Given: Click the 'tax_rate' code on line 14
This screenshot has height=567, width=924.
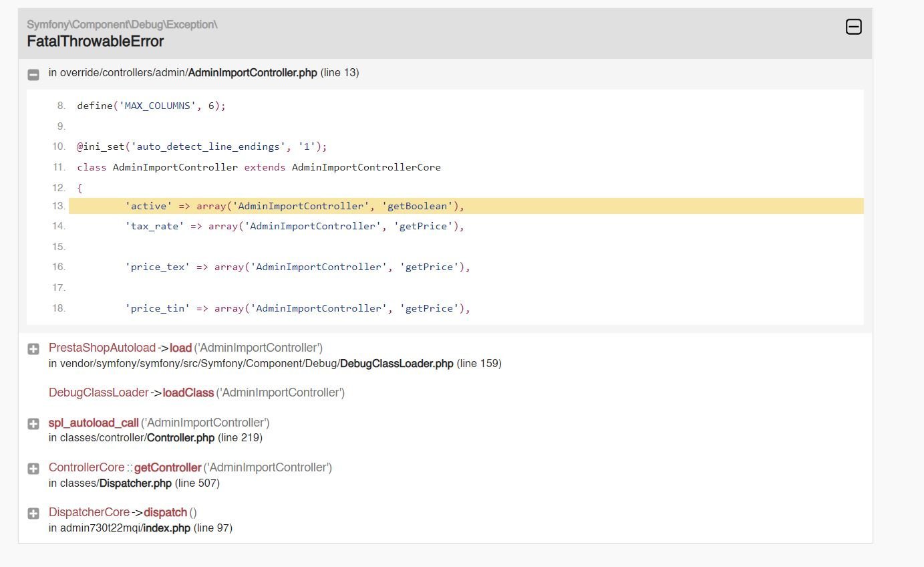Looking at the screenshot, I should click(x=295, y=226).
